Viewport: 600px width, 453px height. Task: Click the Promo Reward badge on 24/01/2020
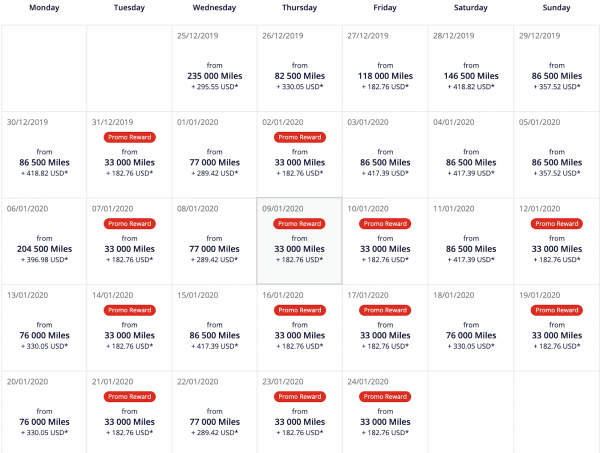coord(385,396)
